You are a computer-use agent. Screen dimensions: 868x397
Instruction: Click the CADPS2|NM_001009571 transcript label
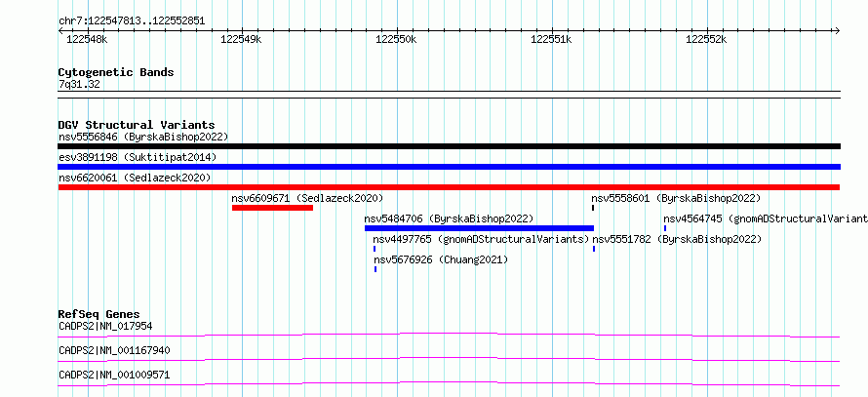pos(114,375)
